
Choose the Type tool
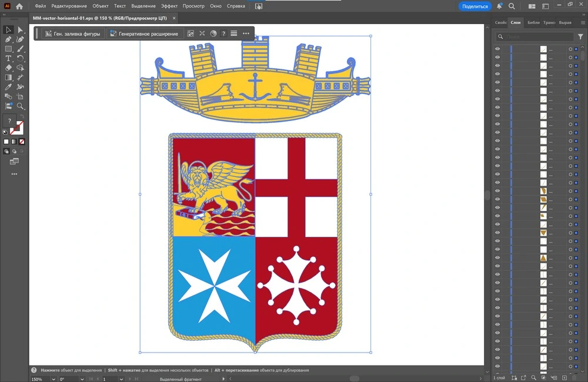9,58
